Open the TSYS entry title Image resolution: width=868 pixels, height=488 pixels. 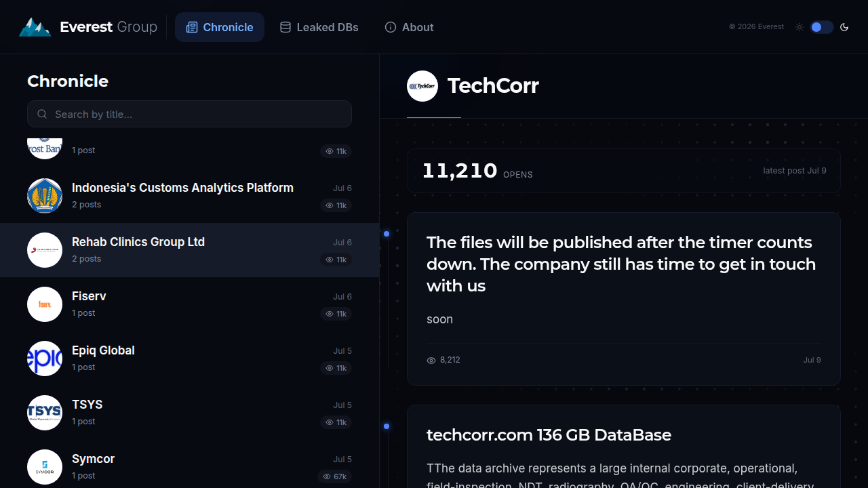[x=87, y=405]
